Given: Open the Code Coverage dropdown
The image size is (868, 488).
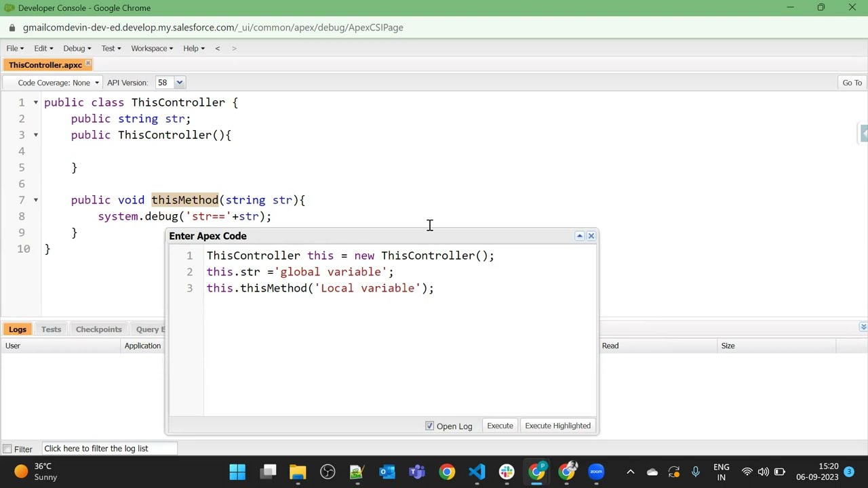Looking at the screenshot, I should click(x=58, y=83).
